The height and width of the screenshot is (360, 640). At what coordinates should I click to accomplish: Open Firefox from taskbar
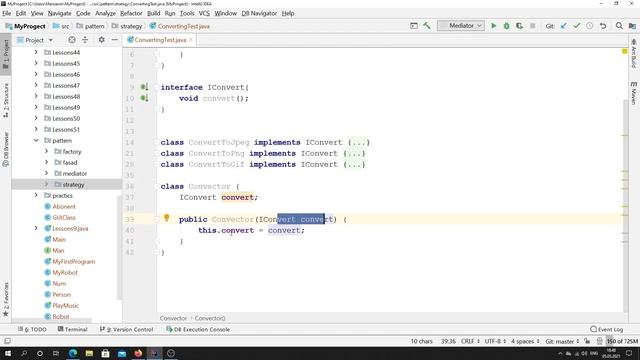[138, 353]
